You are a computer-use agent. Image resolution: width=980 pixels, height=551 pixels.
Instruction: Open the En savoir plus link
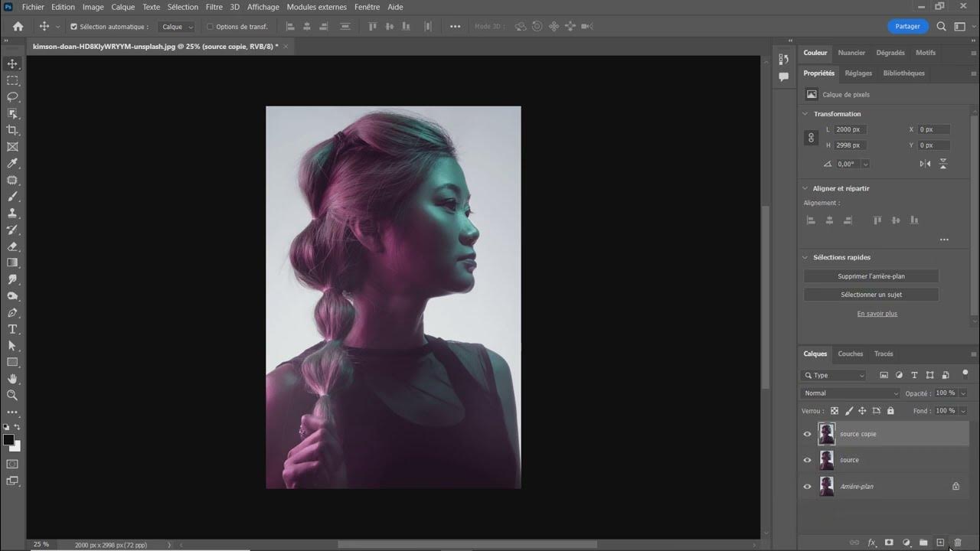877,314
